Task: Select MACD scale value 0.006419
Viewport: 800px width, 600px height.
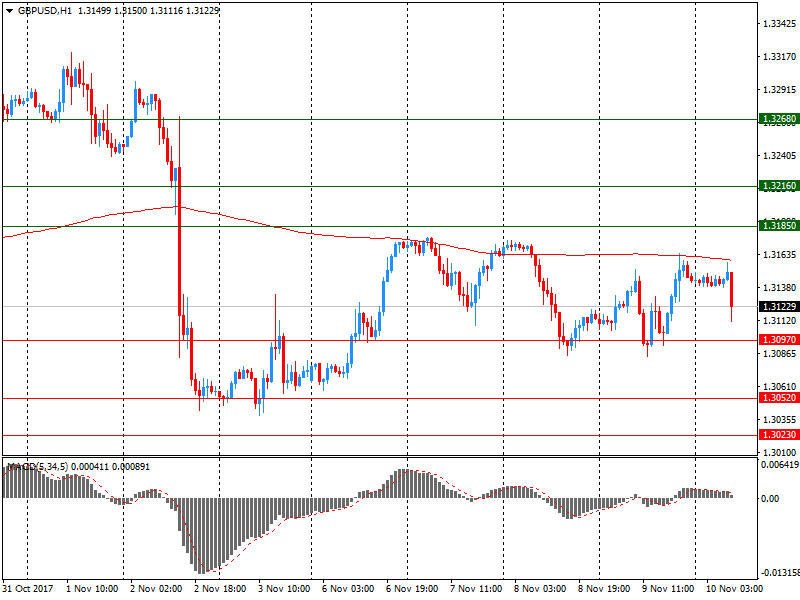Action: click(780, 465)
